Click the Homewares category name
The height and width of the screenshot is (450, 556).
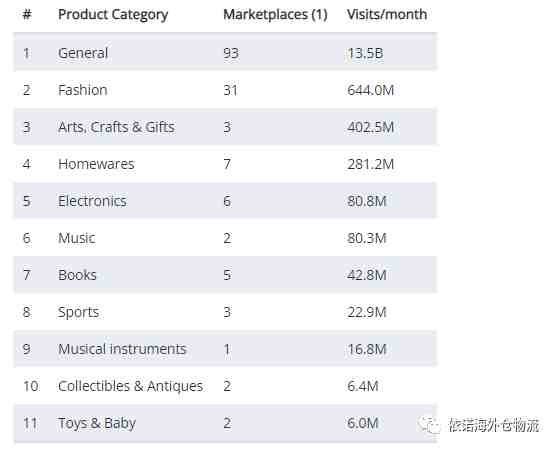(96, 164)
